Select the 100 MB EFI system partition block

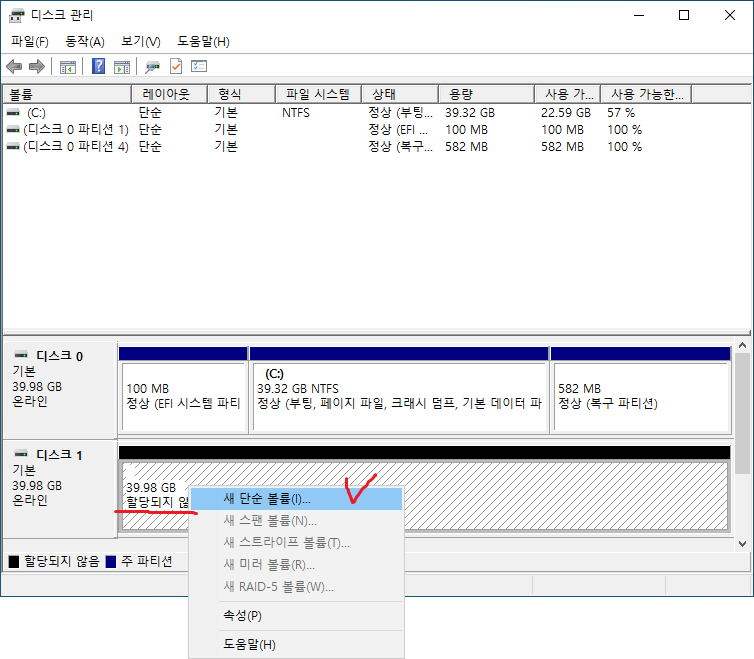pos(183,390)
